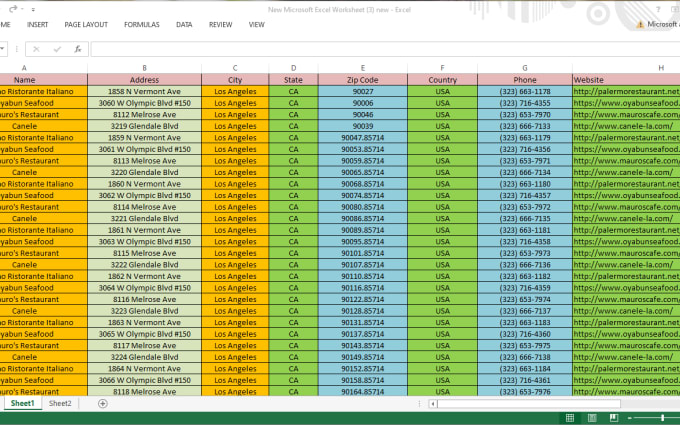Select zip code cell 90027

point(363,92)
